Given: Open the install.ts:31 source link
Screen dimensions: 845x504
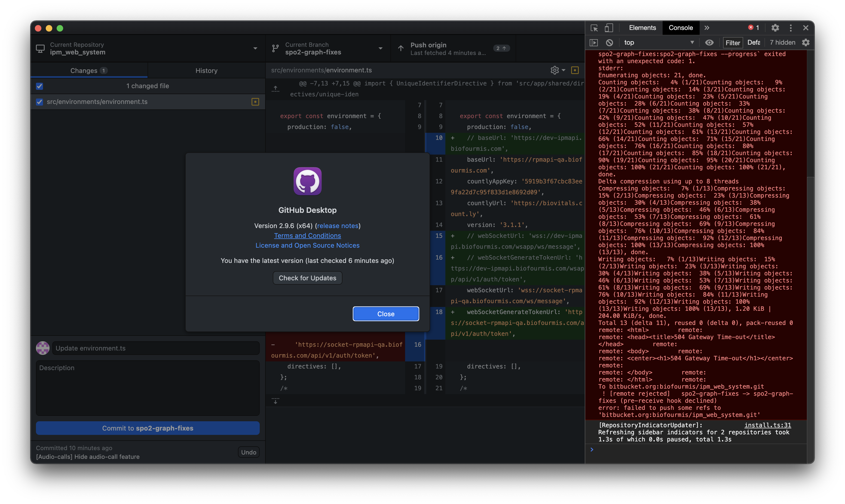Looking at the screenshot, I should [x=768, y=425].
